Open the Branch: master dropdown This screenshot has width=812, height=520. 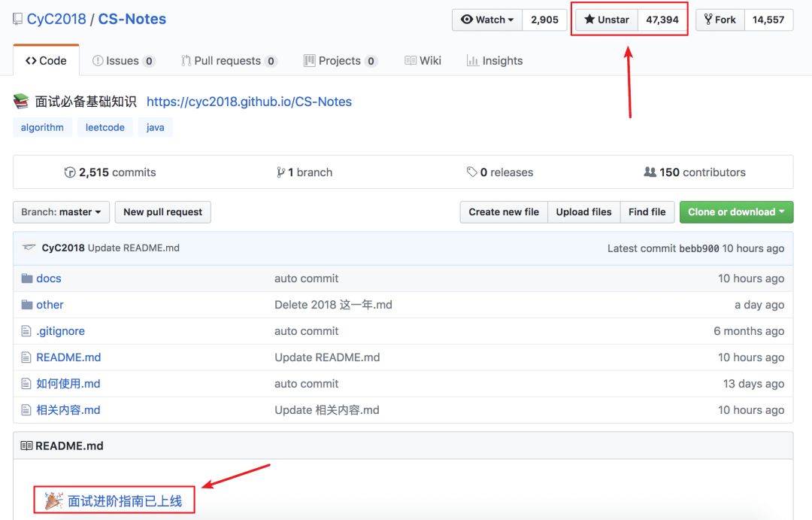61,212
